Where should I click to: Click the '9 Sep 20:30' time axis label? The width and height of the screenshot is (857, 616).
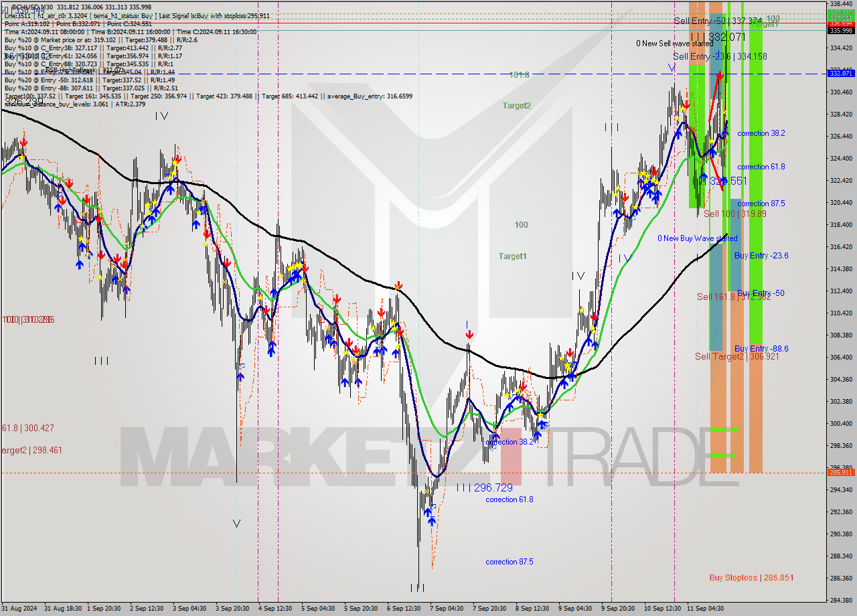click(619, 609)
